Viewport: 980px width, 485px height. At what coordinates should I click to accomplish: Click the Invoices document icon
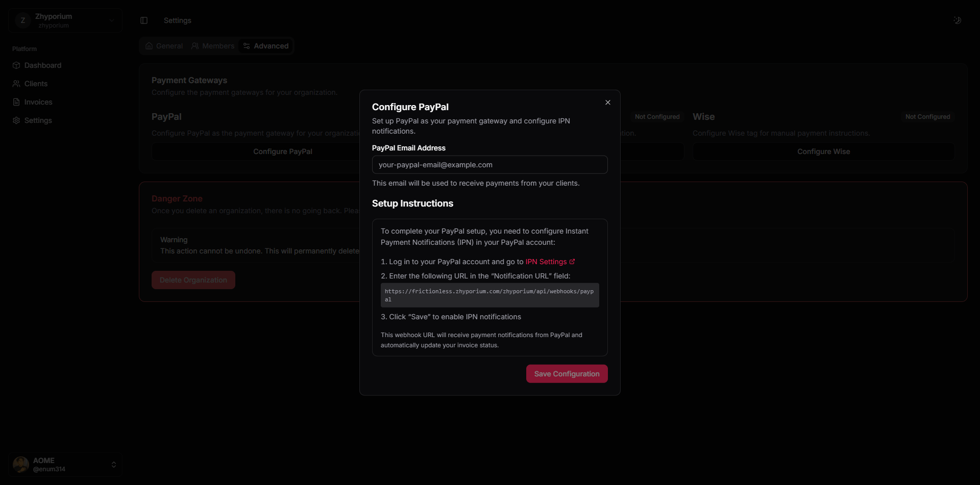[16, 102]
